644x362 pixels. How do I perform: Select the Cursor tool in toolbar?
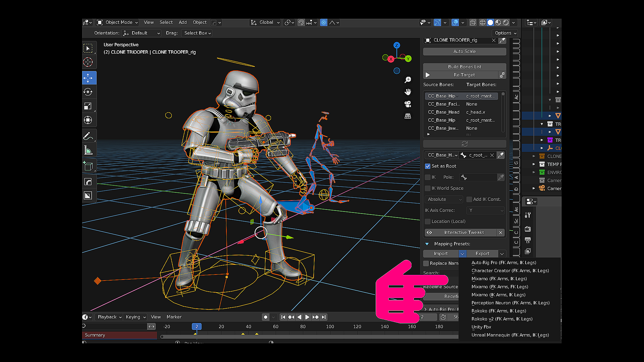pyautogui.click(x=88, y=62)
